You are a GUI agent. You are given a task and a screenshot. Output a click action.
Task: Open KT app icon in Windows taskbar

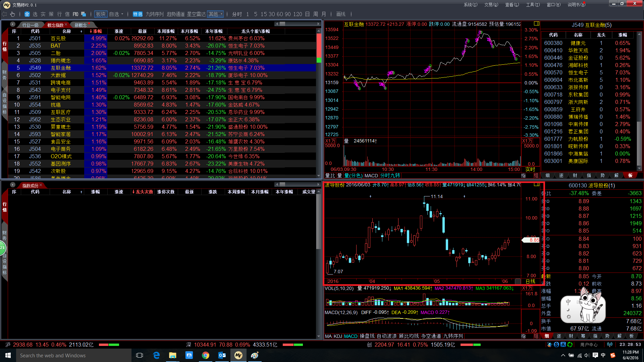tap(238, 355)
